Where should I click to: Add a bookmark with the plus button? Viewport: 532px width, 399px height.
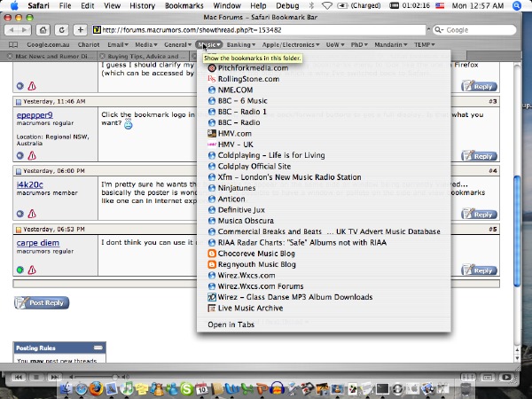point(81,30)
